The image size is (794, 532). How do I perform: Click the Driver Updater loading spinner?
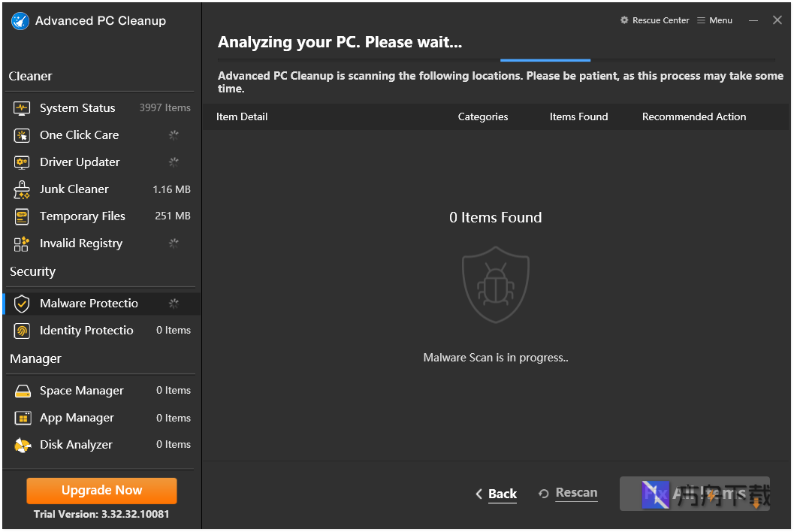[x=174, y=162]
